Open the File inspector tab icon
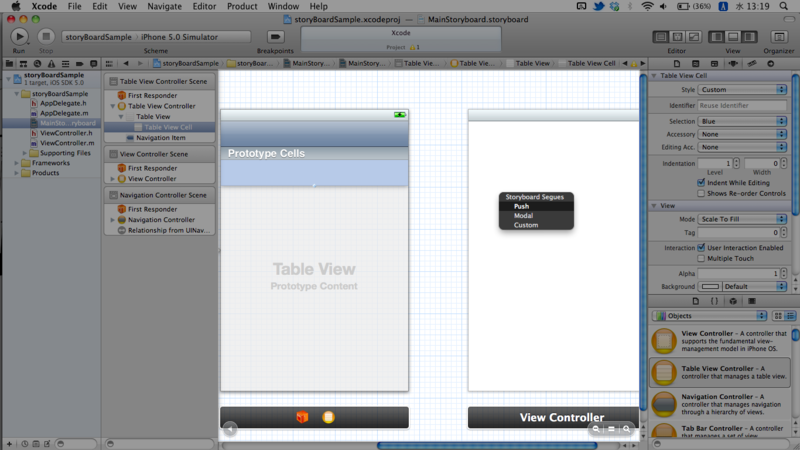 coord(677,64)
